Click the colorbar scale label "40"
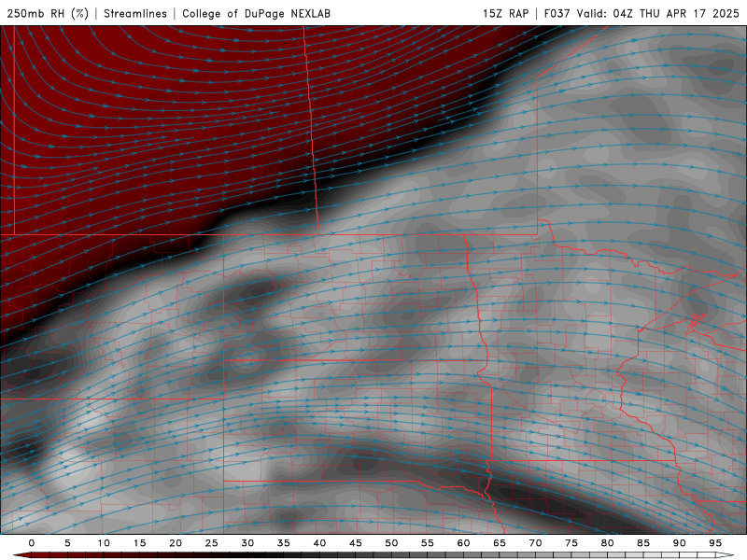The image size is (747, 560). (319, 543)
